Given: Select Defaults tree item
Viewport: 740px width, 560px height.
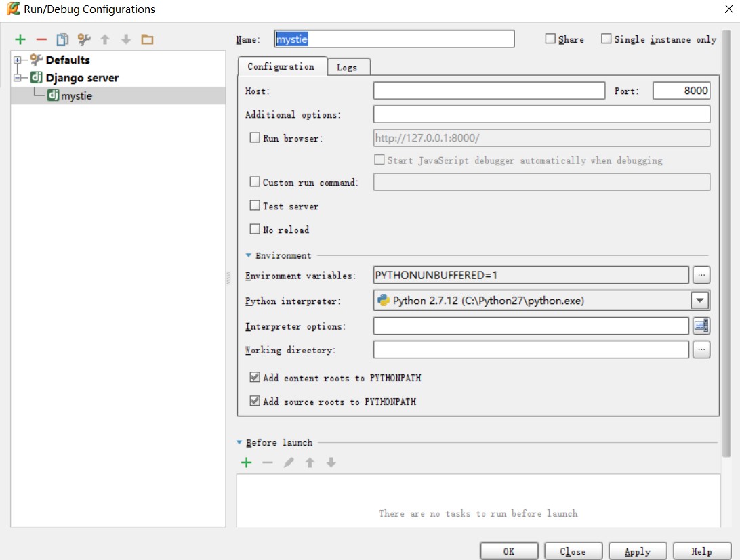Looking at the screenshot, I should click(68, 60).
